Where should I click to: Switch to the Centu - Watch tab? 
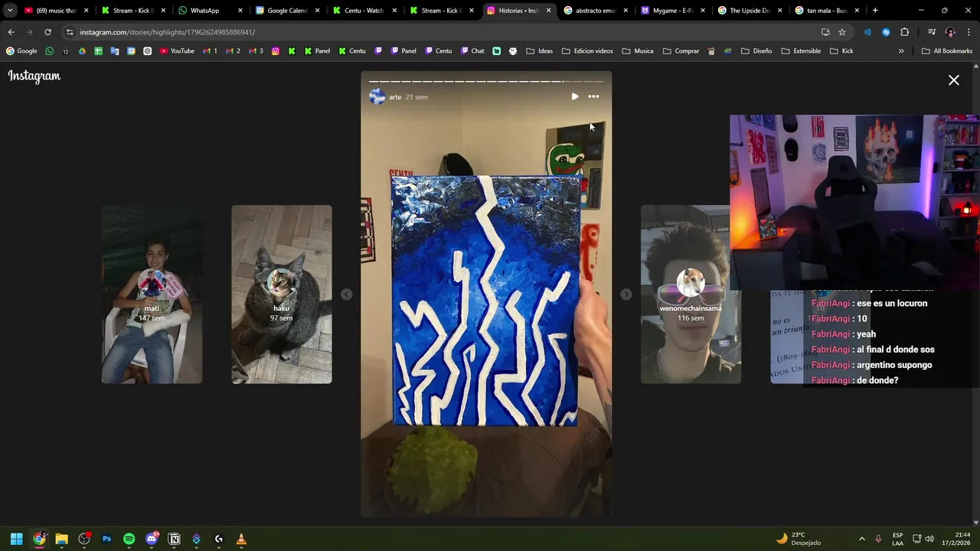point(364,11)
